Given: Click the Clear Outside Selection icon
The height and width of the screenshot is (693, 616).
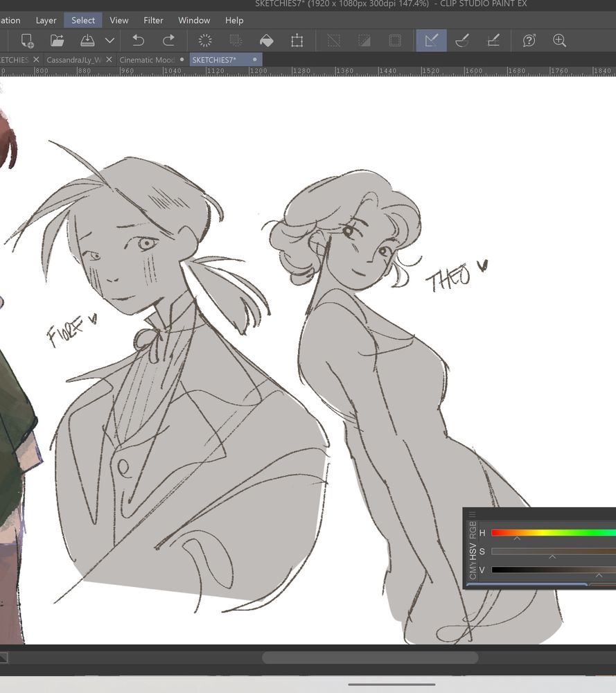Looking at the screenshot, I should (236, 41).
